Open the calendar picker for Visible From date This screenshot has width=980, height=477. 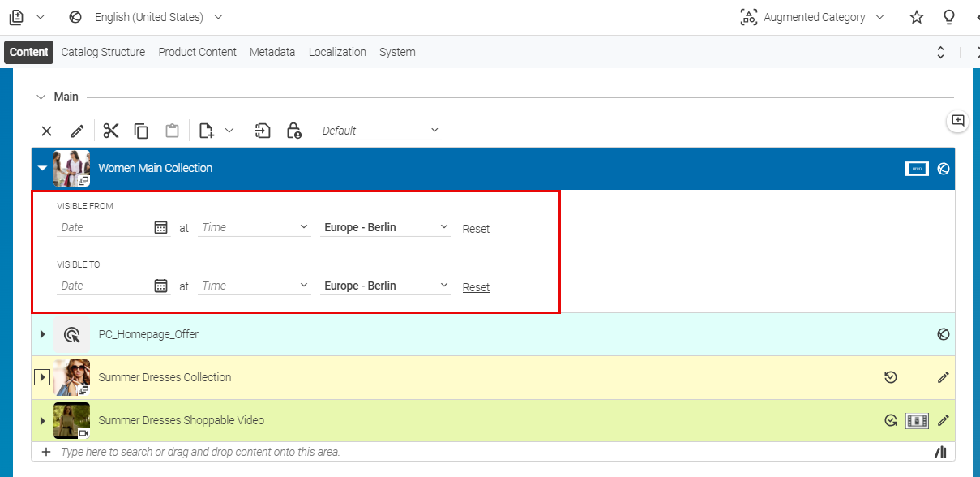click(160, 226)
